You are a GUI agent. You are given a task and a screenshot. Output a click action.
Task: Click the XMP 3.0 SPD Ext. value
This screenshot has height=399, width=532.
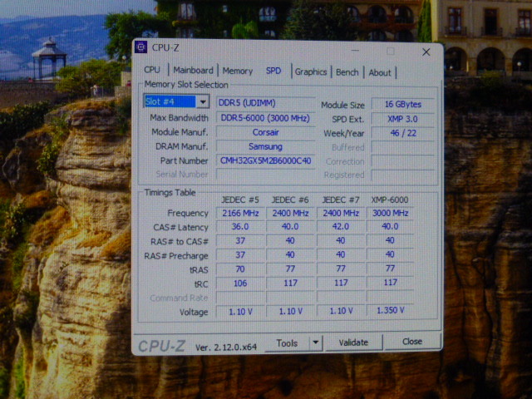pyautogui.click(x=402, y=119)
